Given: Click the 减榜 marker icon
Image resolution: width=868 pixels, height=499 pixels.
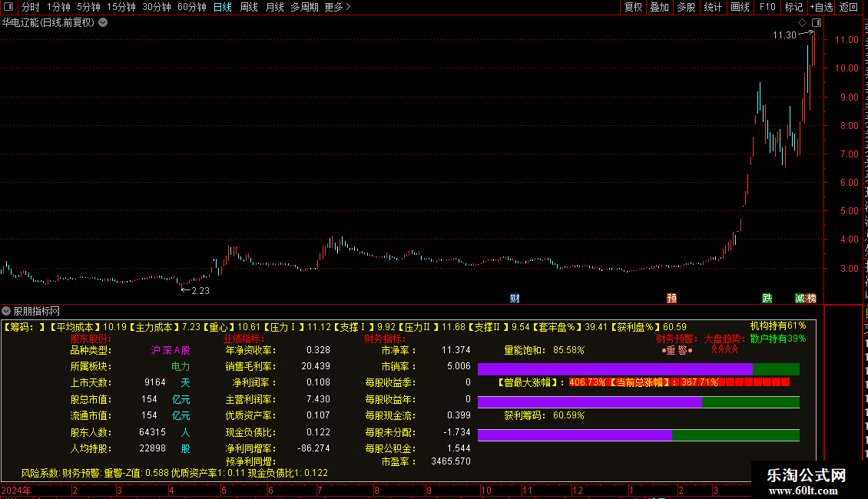Looking at the screenshot, I should click(806, 298).
